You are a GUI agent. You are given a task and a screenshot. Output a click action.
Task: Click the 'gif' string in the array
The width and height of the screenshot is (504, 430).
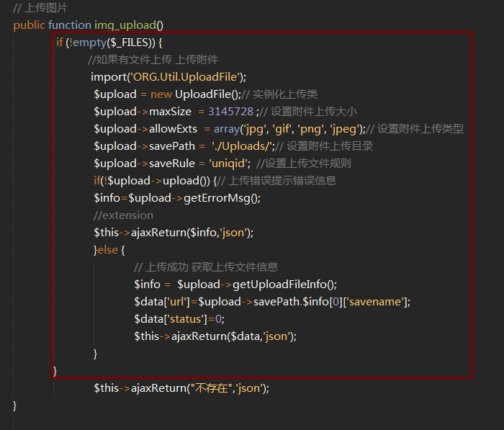point(282,129)
